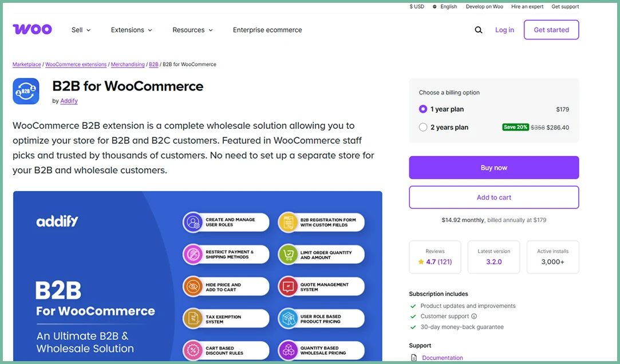Click the globe icon beside English

[x=435, y=7]
